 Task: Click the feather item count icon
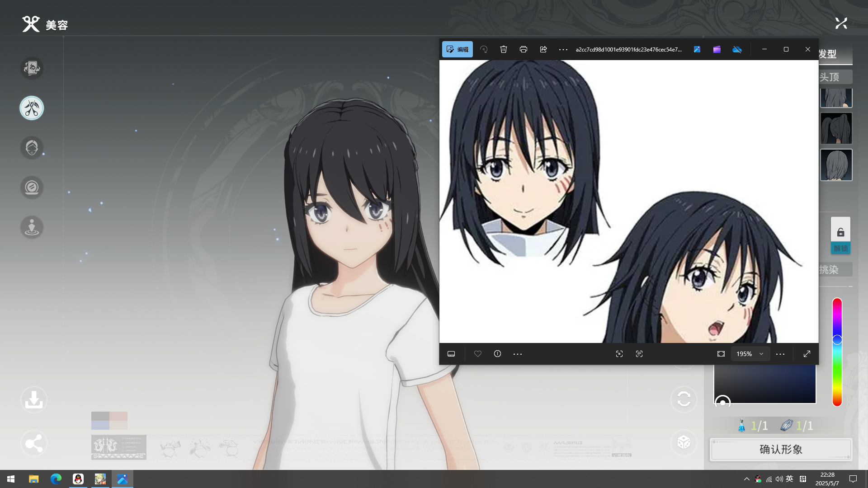[787, 426]
